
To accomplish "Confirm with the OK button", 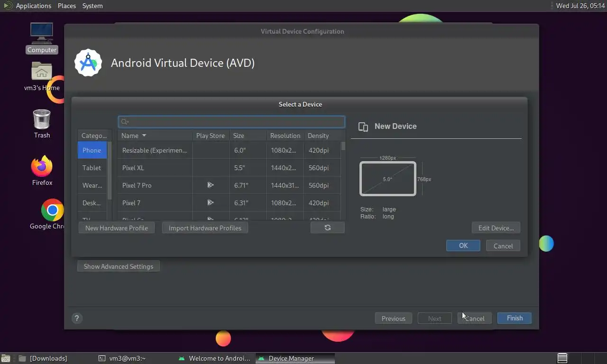I will tap(463, 246).
